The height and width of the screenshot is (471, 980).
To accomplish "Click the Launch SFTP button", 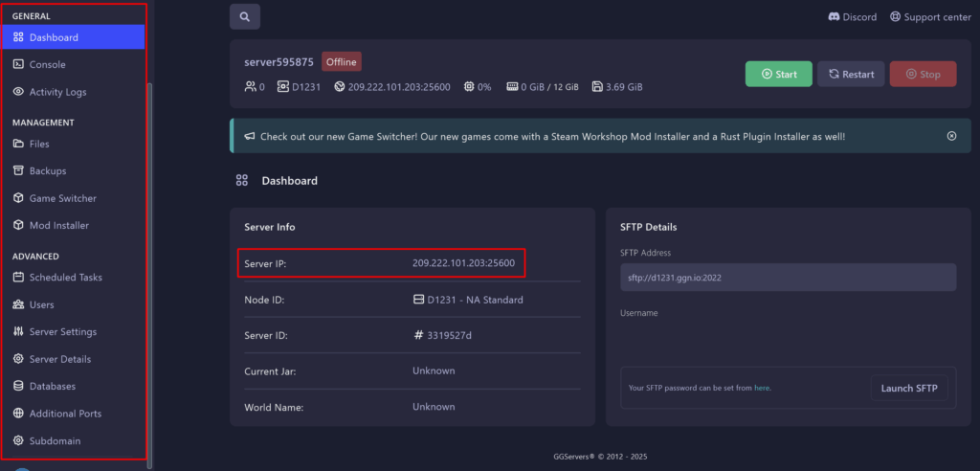I will click(909, 388).
